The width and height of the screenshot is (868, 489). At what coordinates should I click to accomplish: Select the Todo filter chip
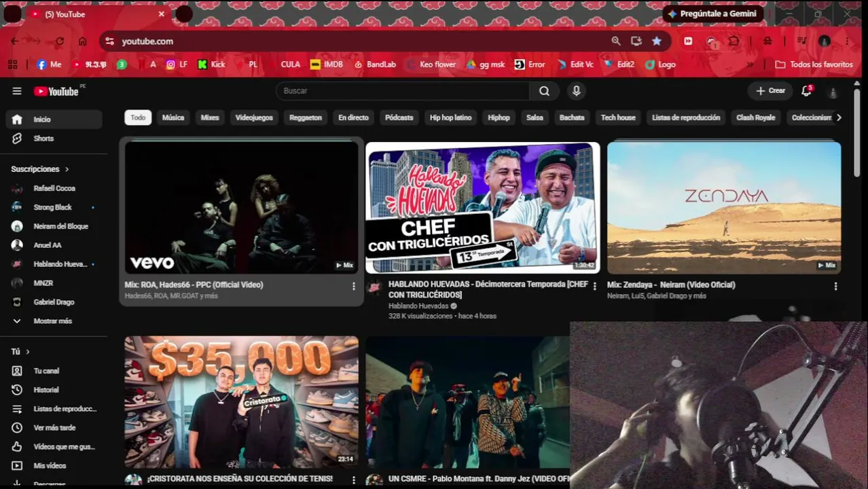(x=138, y=117)
